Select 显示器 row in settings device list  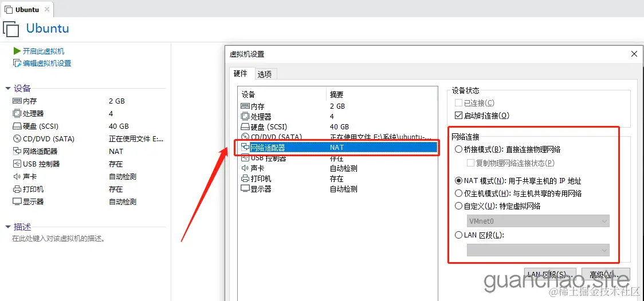coord(338,189)
